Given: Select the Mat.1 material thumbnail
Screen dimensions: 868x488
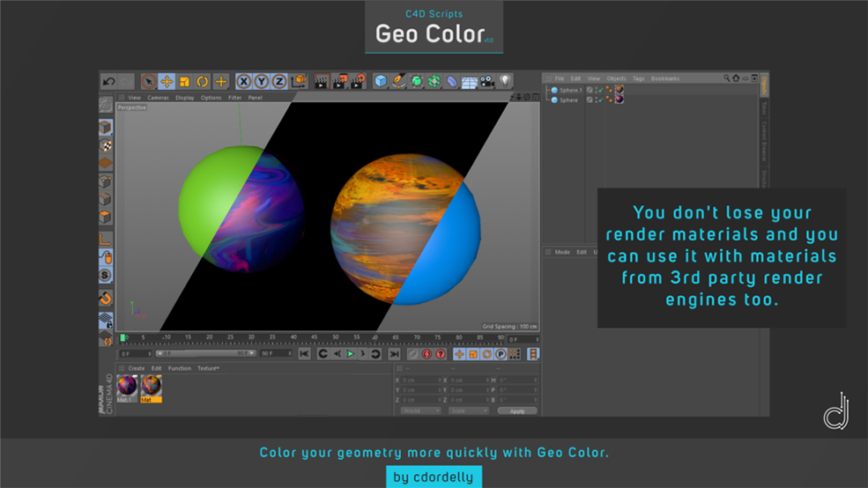Looking at the screenshot, I should [127, 388].
